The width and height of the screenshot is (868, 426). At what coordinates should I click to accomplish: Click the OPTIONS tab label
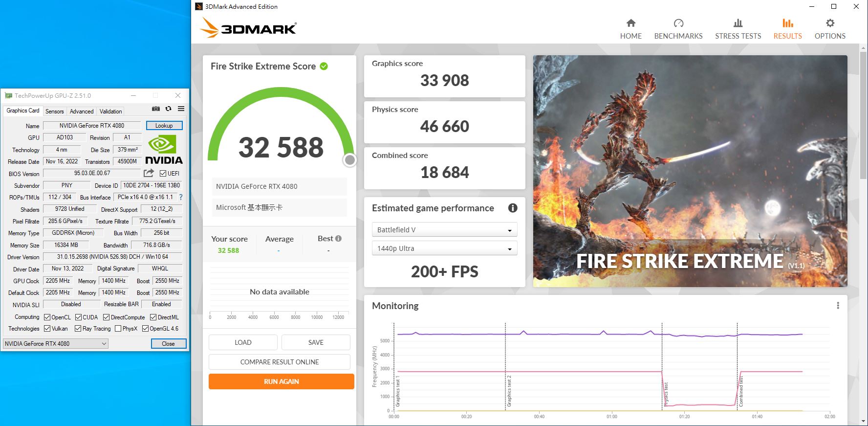click(x=830, y=36)
